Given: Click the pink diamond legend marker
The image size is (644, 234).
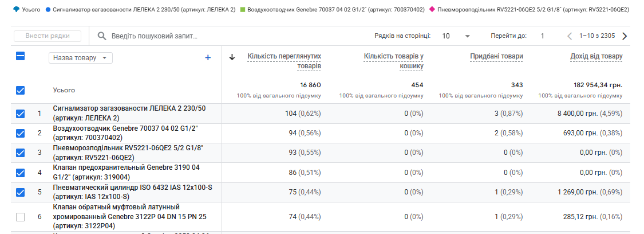Looking at the screenshot, I should (432, 9).
